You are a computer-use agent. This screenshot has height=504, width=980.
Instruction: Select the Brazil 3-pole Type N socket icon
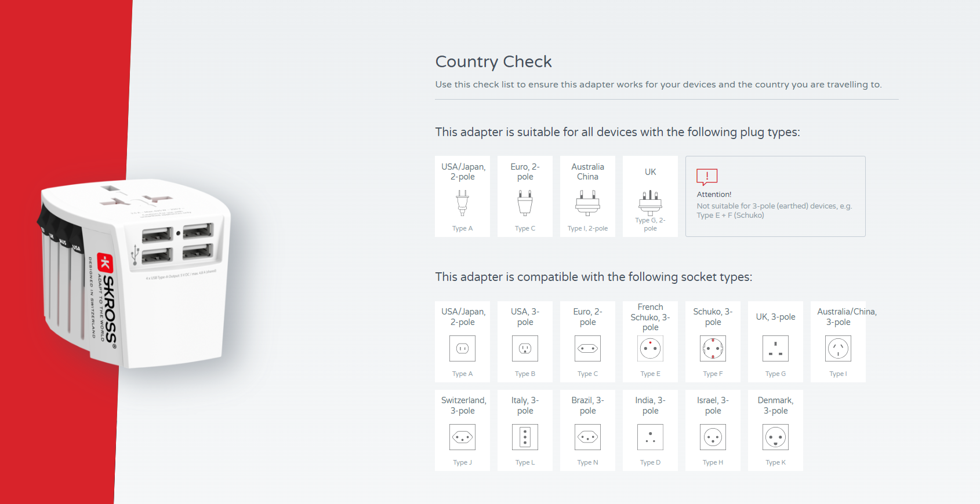(587, 437)
